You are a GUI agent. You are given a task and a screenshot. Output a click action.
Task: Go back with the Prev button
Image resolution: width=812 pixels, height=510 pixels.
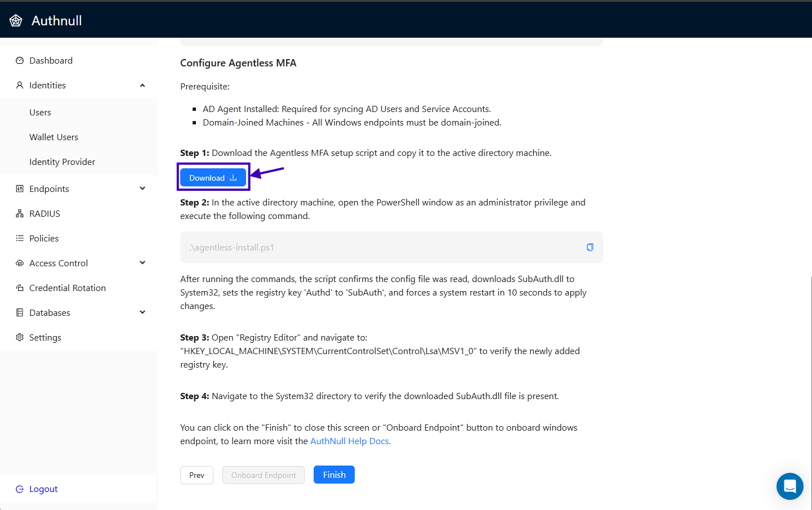click(x=197, y=475)
